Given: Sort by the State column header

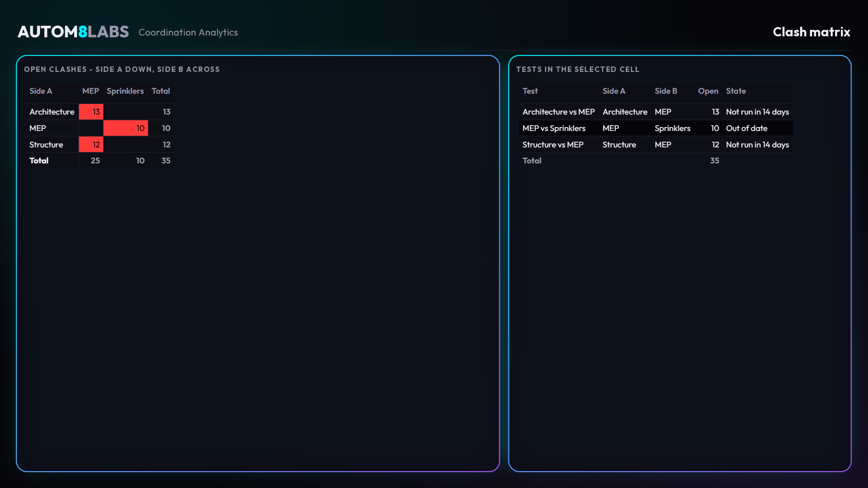Looking at the screenshot, I should pyautogui.click(x=736, y=91).
